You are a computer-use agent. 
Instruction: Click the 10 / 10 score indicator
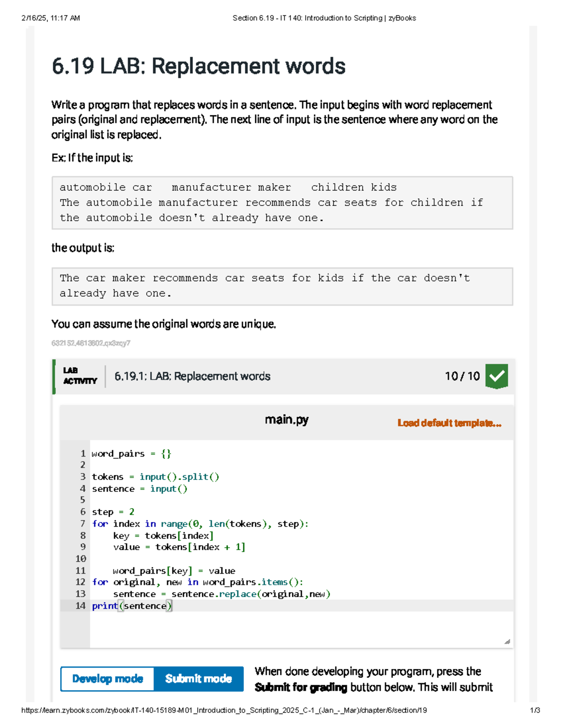pyautogui.click(x=462, y=376)
